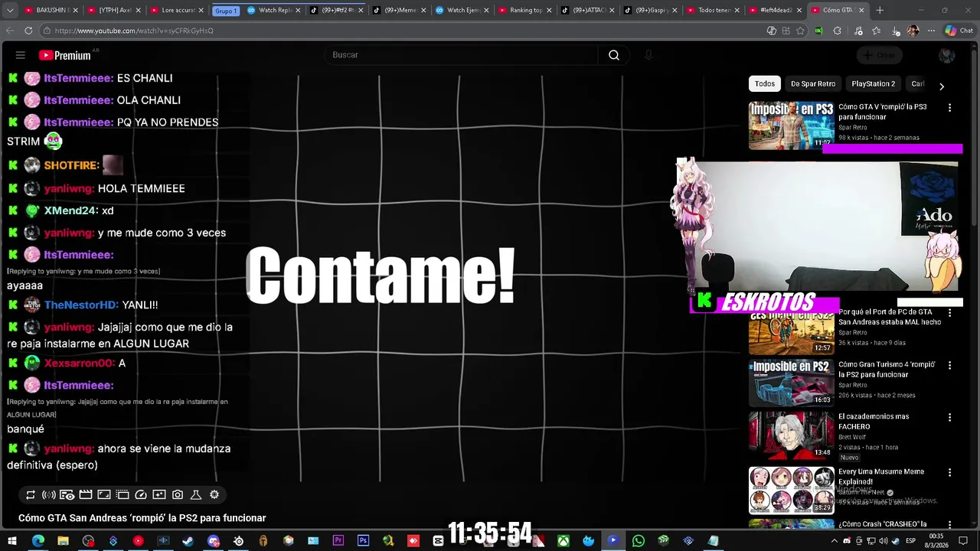
Task: Click the video filters sparkle icon
Action: pos(159,495)
